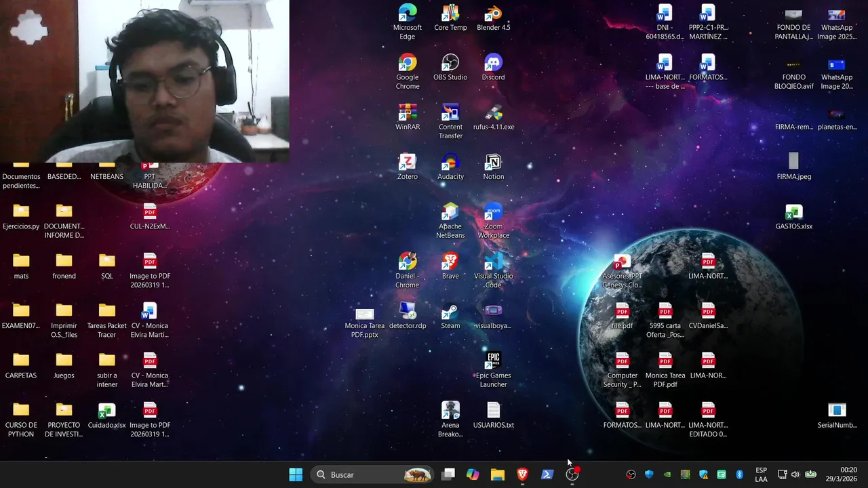Open Blender 4.5 shortcut
This screenshot has height=488, width=868.
(493, 18)
